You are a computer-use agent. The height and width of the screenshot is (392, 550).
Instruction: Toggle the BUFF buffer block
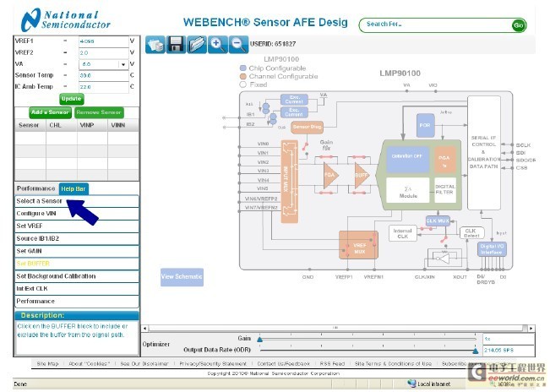pyautogui.click(x=362, y=175)
